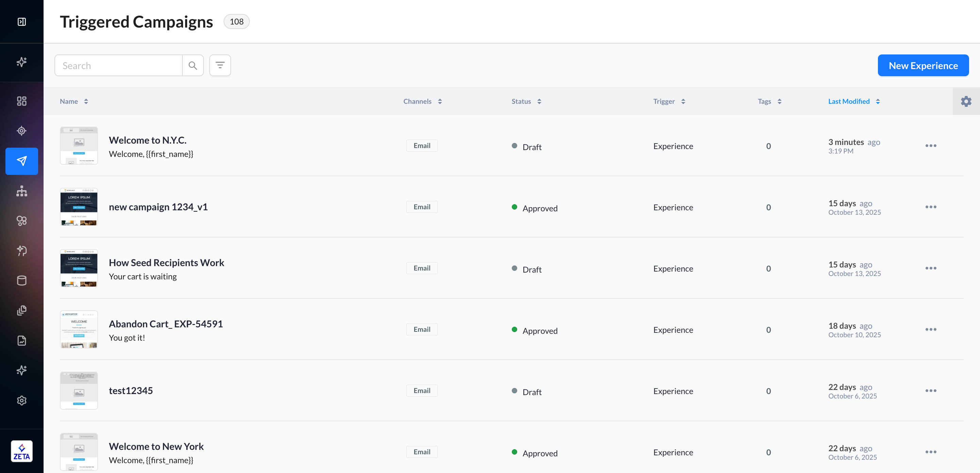The image size is (980, 473).
Task: Open the filter options icon
Action: pyautogui.click(x=220, y=65)
